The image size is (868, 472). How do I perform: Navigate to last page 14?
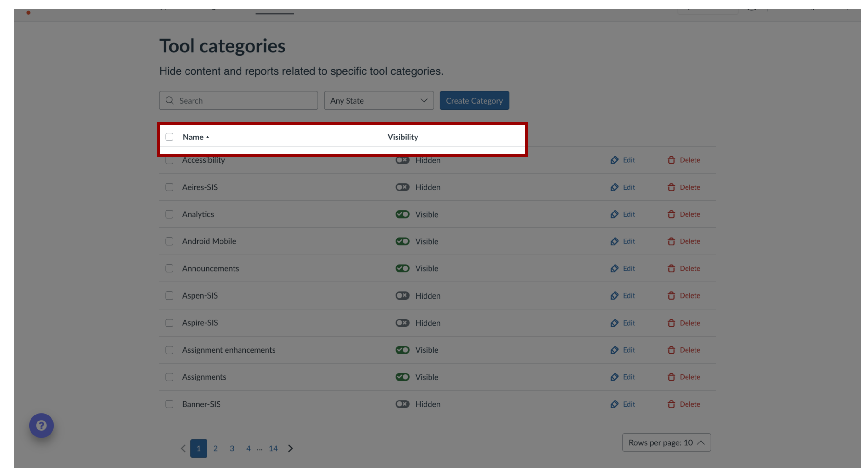(x=273, y=448)
